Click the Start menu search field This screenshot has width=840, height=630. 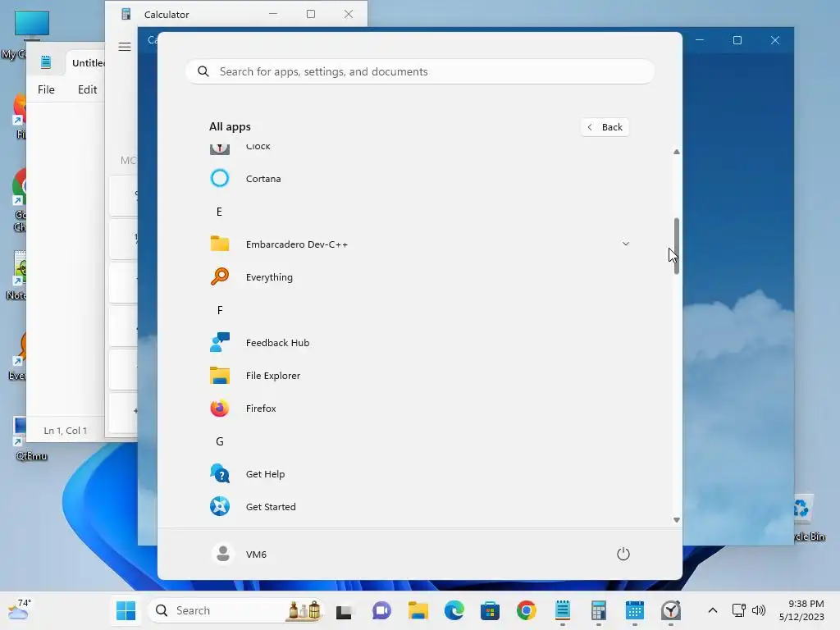pyautogui.click(x=420, y=72)
